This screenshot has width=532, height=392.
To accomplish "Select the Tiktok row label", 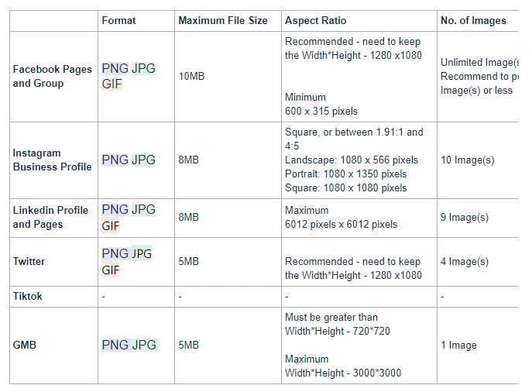I will [x=28, y=297].
